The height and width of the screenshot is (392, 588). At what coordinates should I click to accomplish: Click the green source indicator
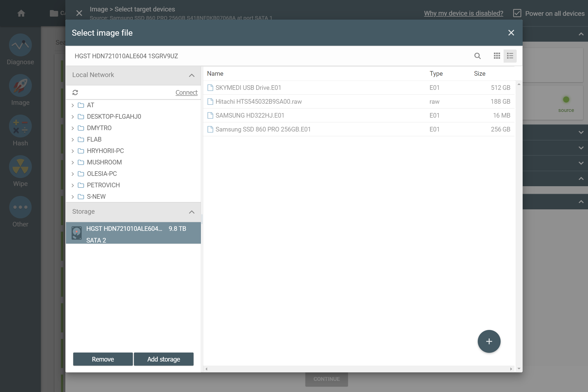pyautogui.click(x=566, y=100)
